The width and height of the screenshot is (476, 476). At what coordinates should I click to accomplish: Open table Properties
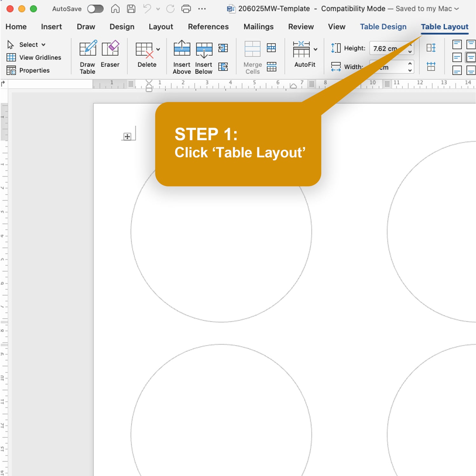pyautogui.click(x=28, y=70)
